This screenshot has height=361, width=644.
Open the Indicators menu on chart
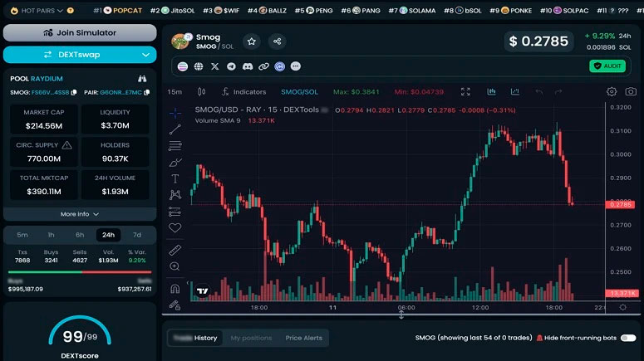click(243, 91)
